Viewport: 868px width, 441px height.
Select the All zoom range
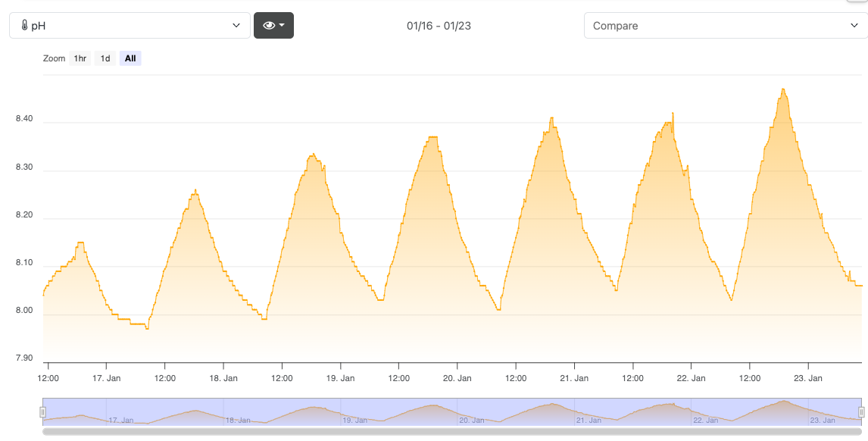pyautogui.click(x=130, y=58)
